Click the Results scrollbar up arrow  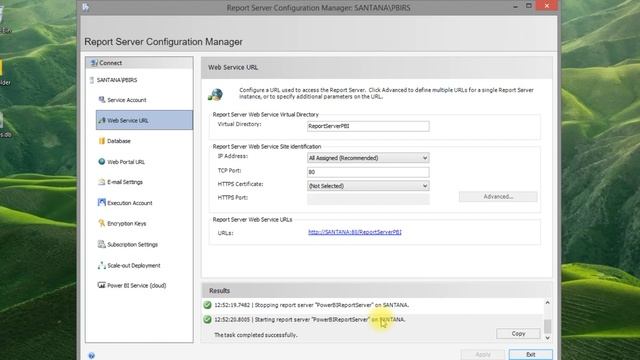(547, 303)
